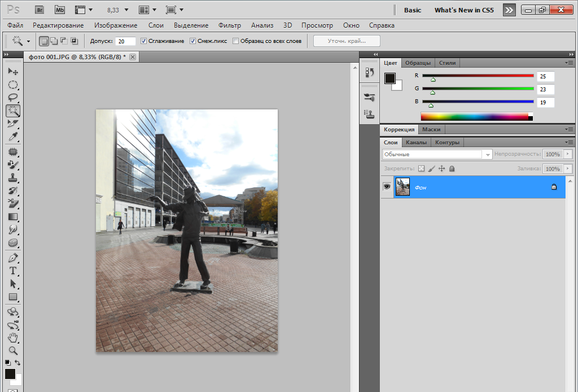
Task: Select the 3D Rotate tool
Action: (x=13, y=312)
